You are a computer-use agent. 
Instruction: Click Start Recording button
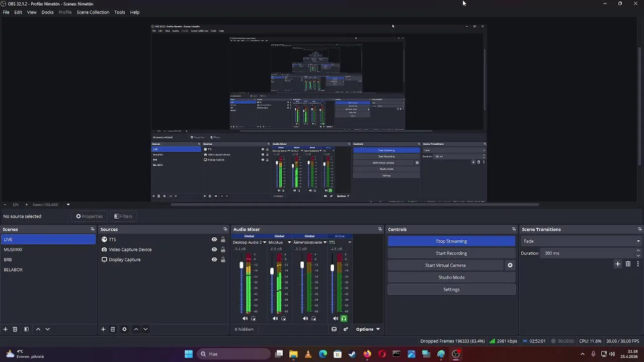pos(451,253)
